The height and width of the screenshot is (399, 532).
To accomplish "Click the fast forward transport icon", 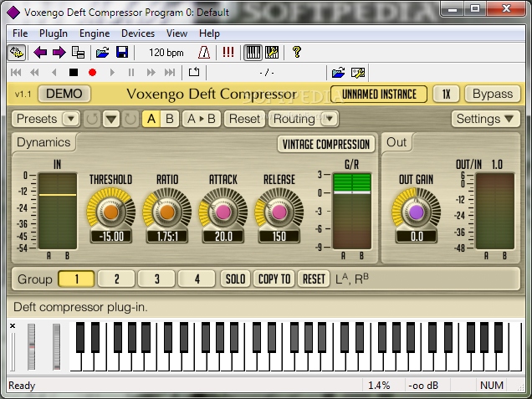I will 151,72.
